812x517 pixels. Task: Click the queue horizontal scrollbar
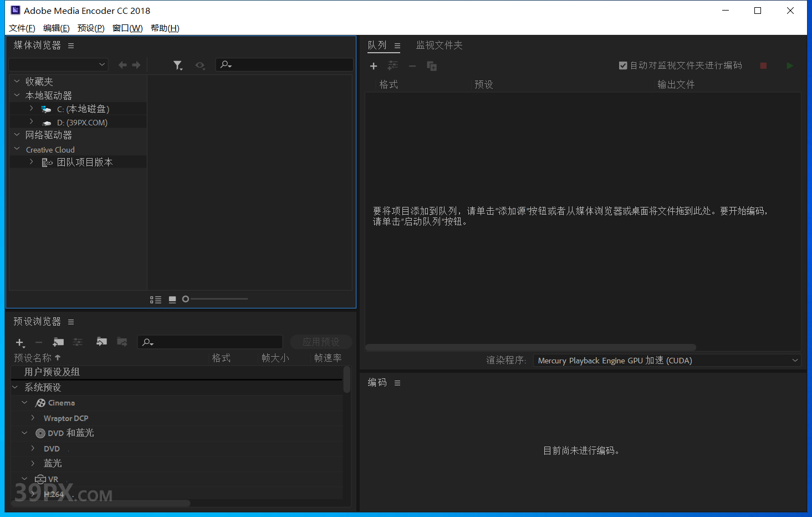point(530,347)
